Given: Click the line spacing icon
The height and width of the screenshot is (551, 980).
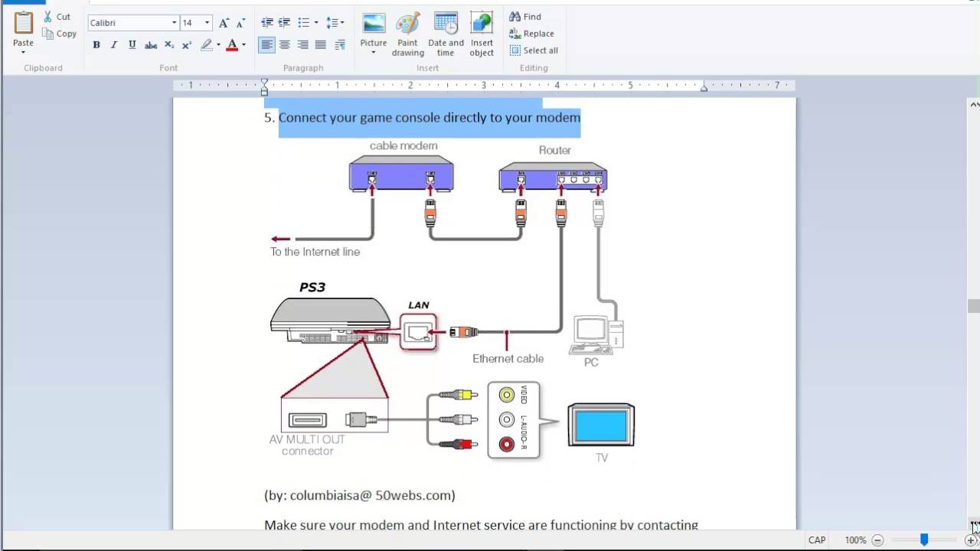Looking at the screenshot, I should (332, 23).
